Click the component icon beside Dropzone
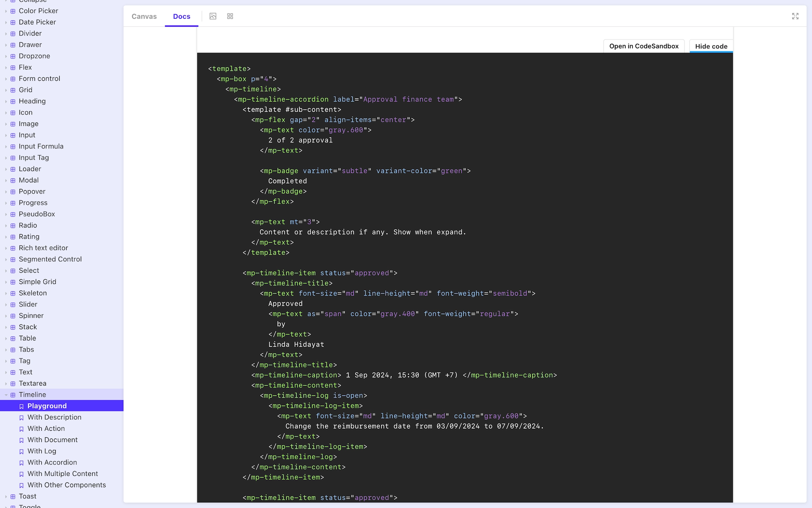 tap(13, 56)
